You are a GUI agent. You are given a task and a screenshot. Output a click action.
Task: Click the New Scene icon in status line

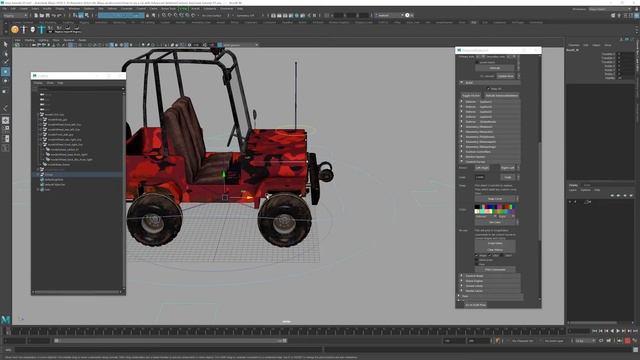coord(36,16)
